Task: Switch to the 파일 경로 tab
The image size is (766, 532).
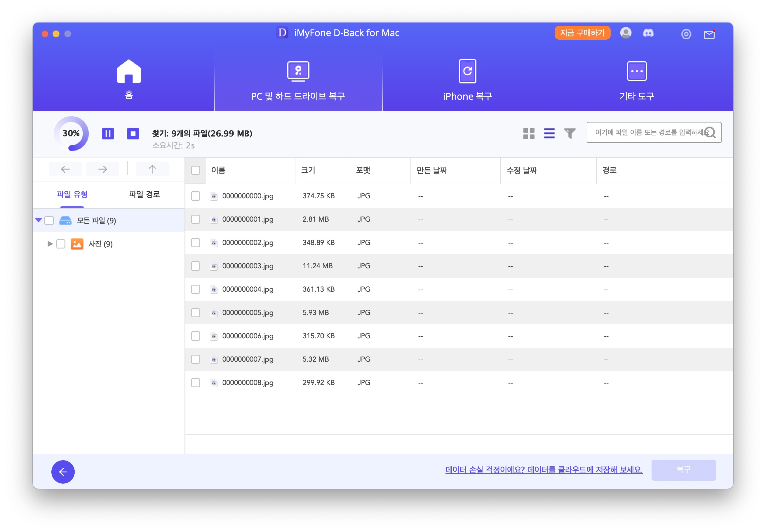Action: [x=145, y=194]
